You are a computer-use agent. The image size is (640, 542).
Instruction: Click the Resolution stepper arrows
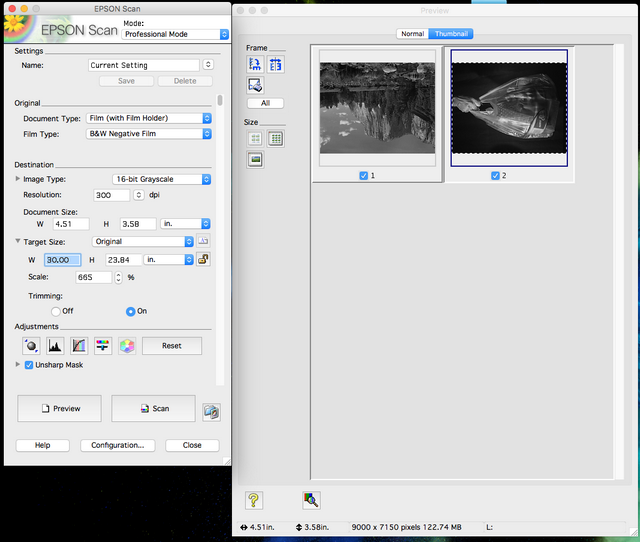click(139, 195)
